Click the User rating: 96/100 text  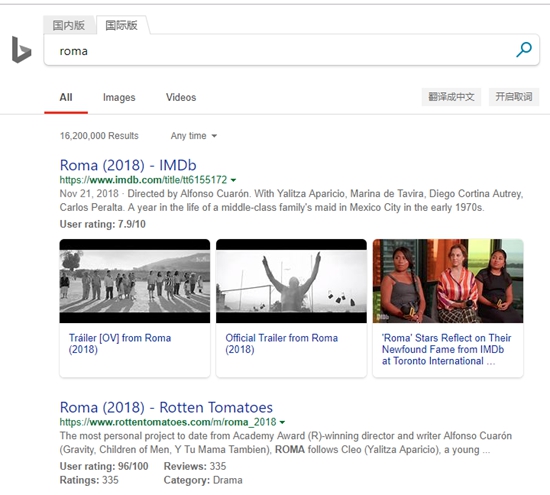[104, 466]
